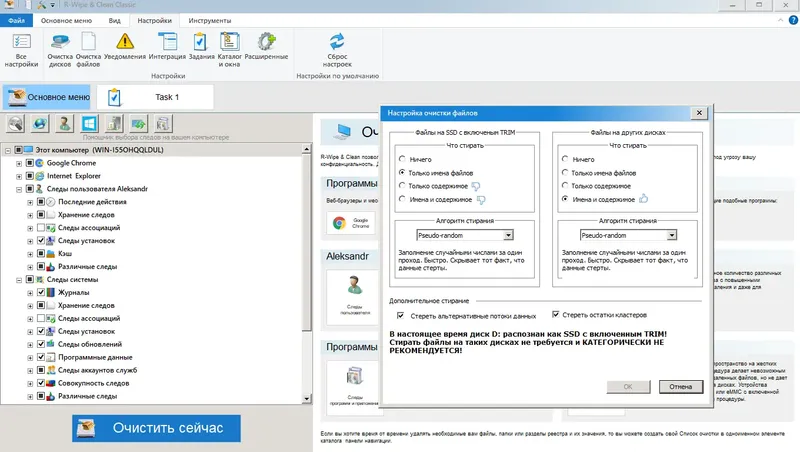Click the user figure icon in helper toolbar

click(x=65, y=123)
